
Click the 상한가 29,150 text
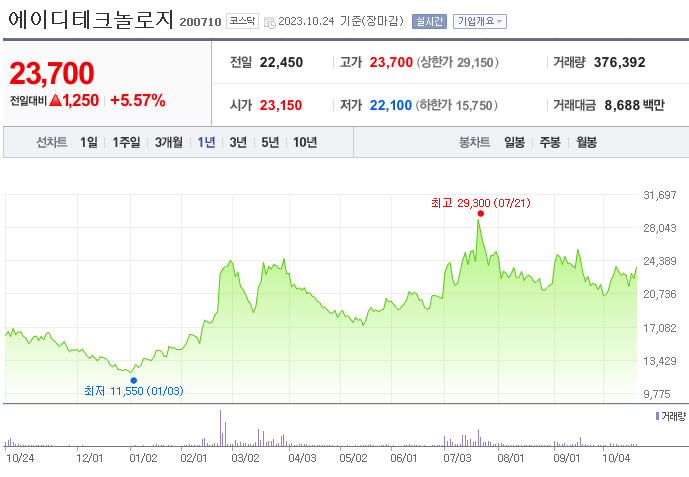(457, 62)
